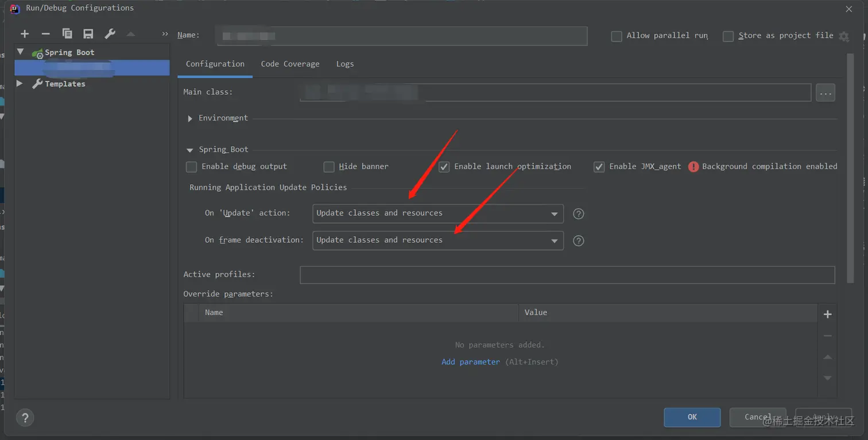868x440 pixels.
Task: Open the On frame deactivation dropdown
Action: (x=438, y=240)
